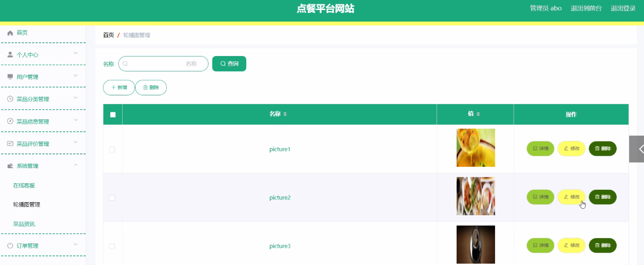Image resolution: width=644 pixels, height=265 pixels.
Task: Toggle the select-all checkbox in table header
Action: coord(113,115)
